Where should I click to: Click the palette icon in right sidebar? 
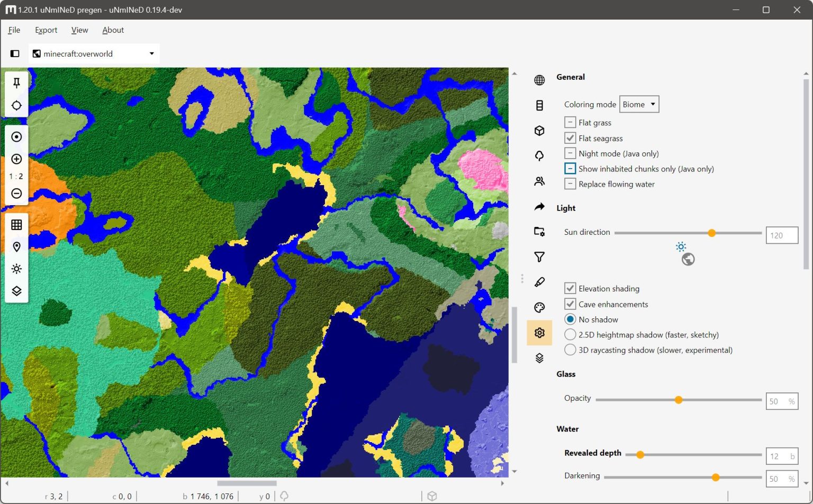tap(539, 307)
